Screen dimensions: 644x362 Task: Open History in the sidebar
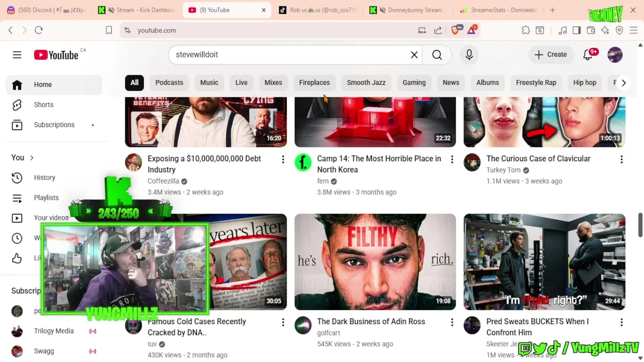[54, 177]
